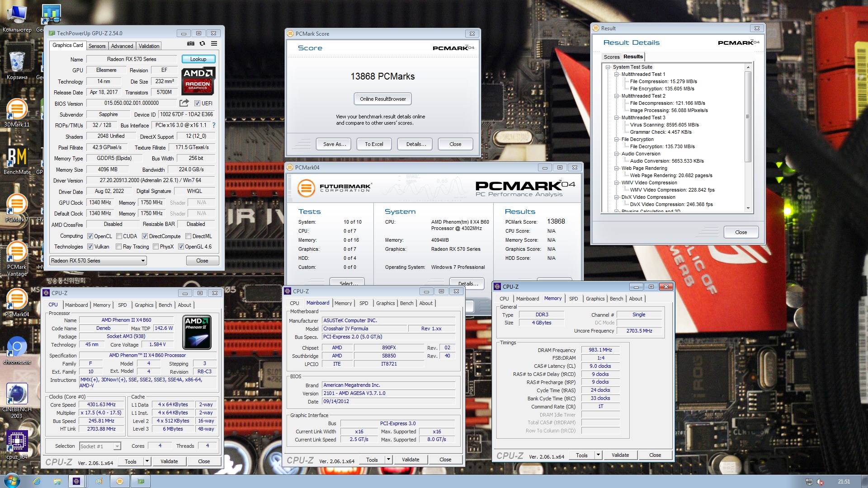Toggle the DirectML checkbox
The height and width of the screenshot is (488, 868).
tap(188, 236)
